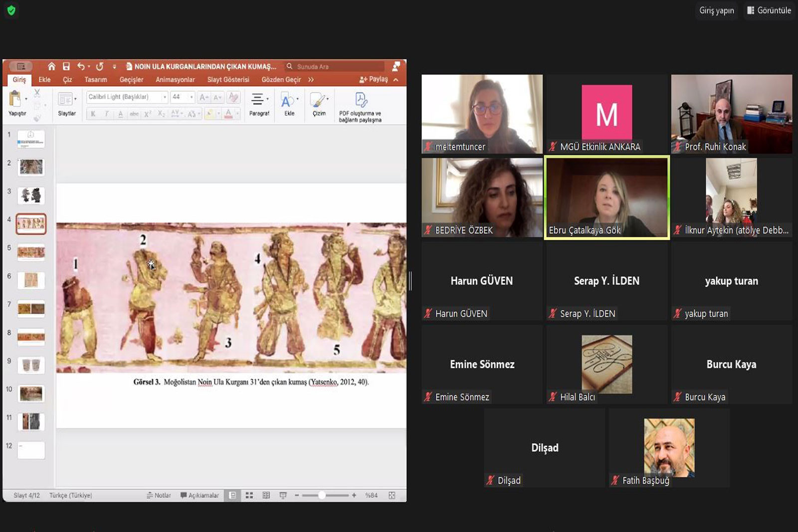
Task: Toggle Notlar notes pane
Action: tap(159, 495)
